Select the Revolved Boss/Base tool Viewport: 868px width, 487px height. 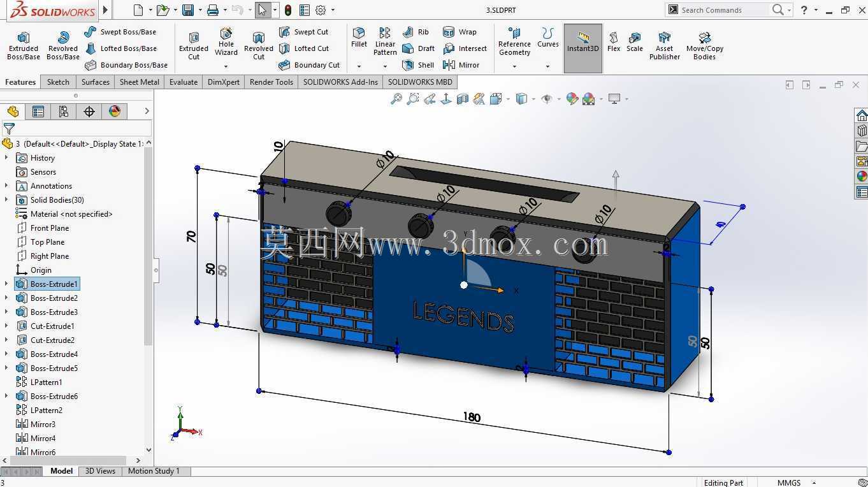63,46
